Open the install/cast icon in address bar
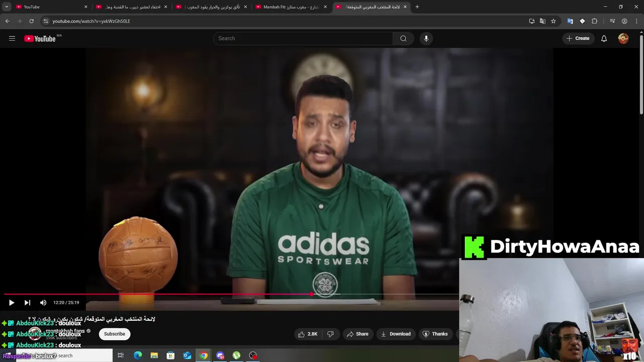The image size is (644, 362). tap(531, 21)
